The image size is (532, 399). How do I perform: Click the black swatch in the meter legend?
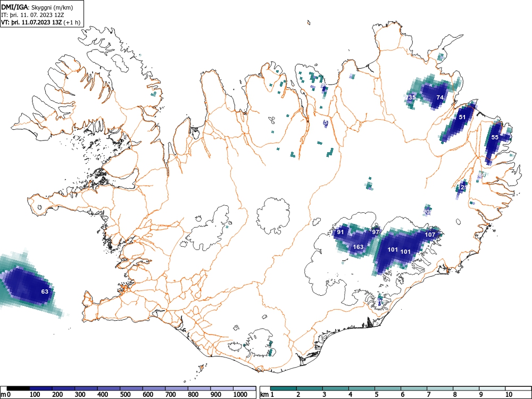click(x=18, y=388)
